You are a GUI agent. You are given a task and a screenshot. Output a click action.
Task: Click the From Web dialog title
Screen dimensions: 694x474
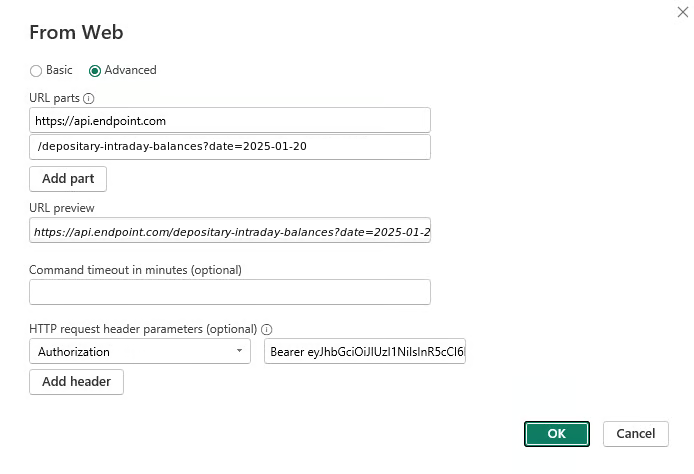(76, 33)
